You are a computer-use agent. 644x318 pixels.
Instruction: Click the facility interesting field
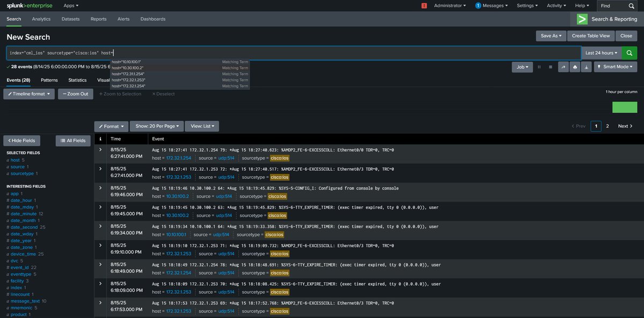pos(17,281)
